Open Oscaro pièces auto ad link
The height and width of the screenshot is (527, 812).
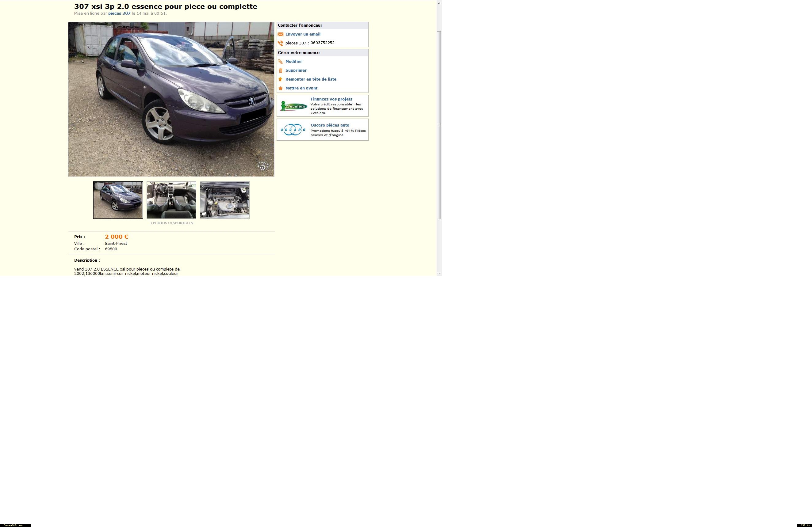coord(330,125)
